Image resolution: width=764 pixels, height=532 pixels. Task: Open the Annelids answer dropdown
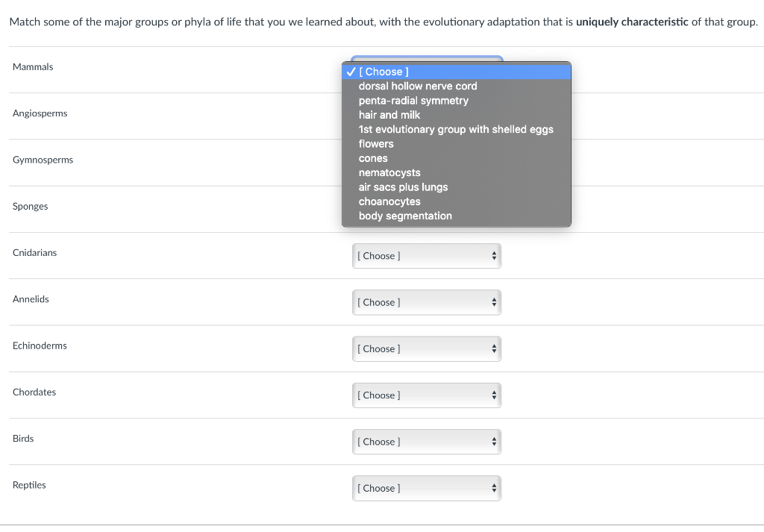426,302
